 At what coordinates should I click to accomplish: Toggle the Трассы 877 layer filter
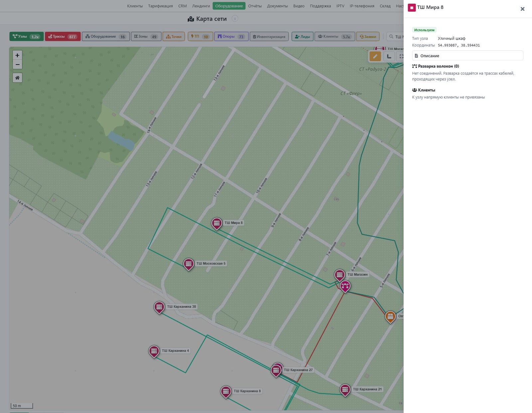pos(63,37)
